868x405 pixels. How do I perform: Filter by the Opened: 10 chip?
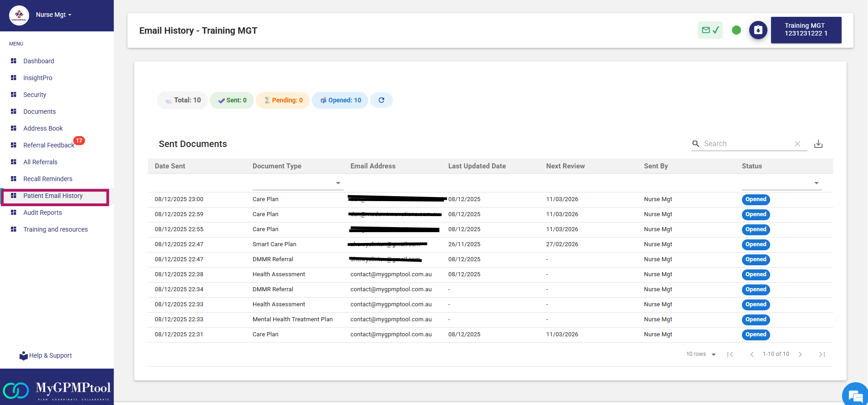(x=340, y=100)
